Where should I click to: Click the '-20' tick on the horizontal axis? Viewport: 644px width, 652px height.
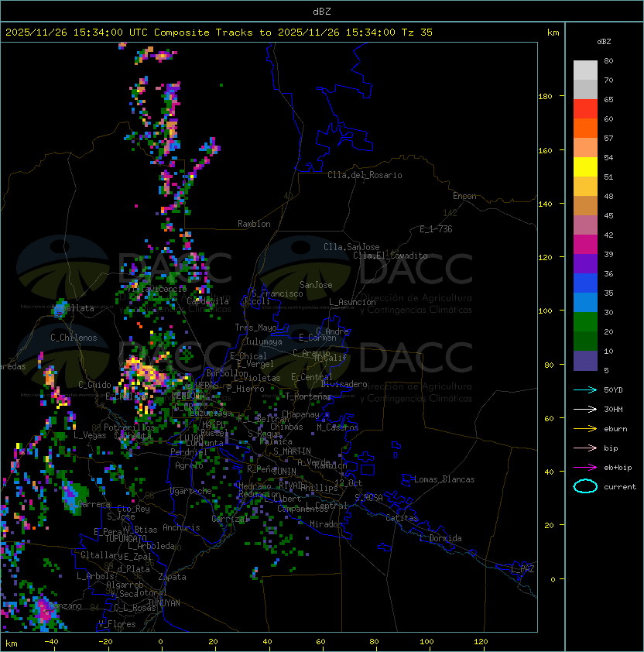pyautogui.click(x=105, y=642)
